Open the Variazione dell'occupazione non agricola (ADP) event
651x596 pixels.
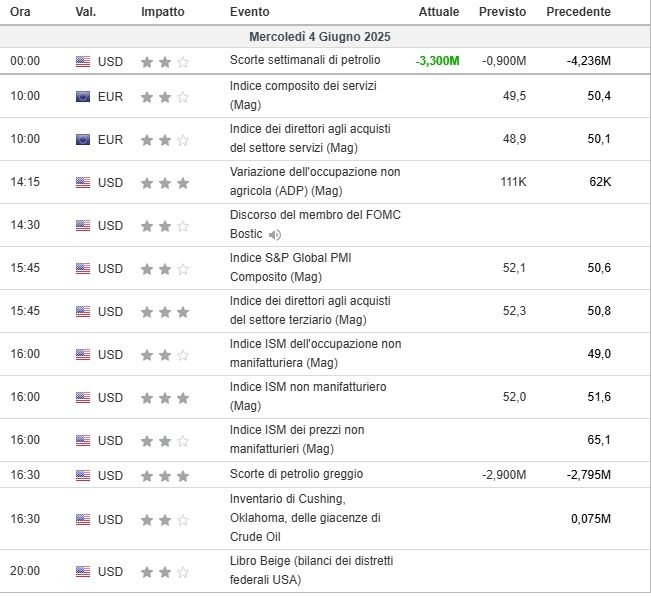point(315,181)
